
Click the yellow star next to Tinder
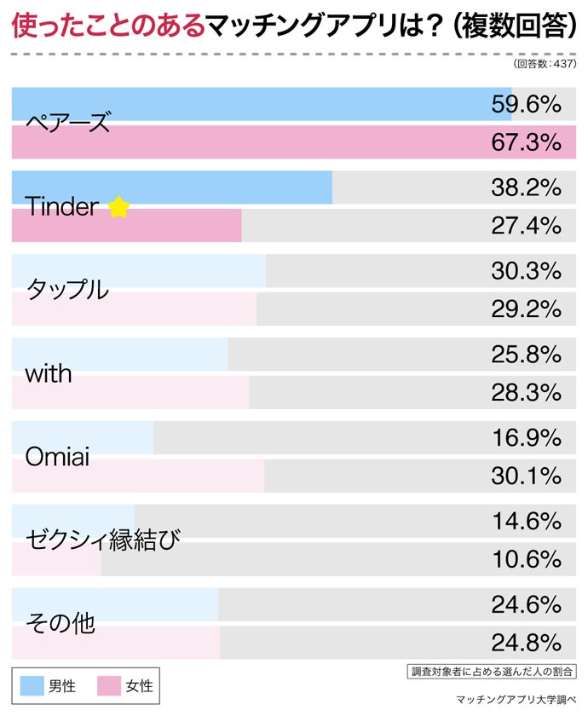coord(118,206)
